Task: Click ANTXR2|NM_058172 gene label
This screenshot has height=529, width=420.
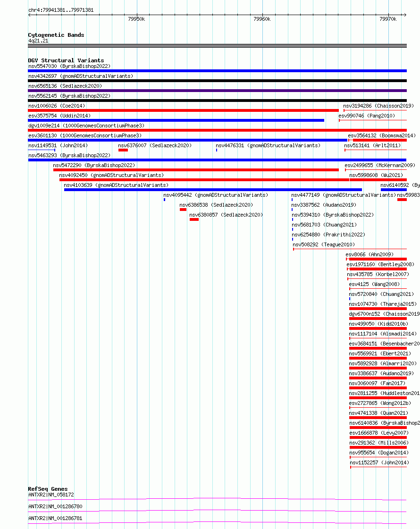Action: pyautogui.click(x=51, y=495)
